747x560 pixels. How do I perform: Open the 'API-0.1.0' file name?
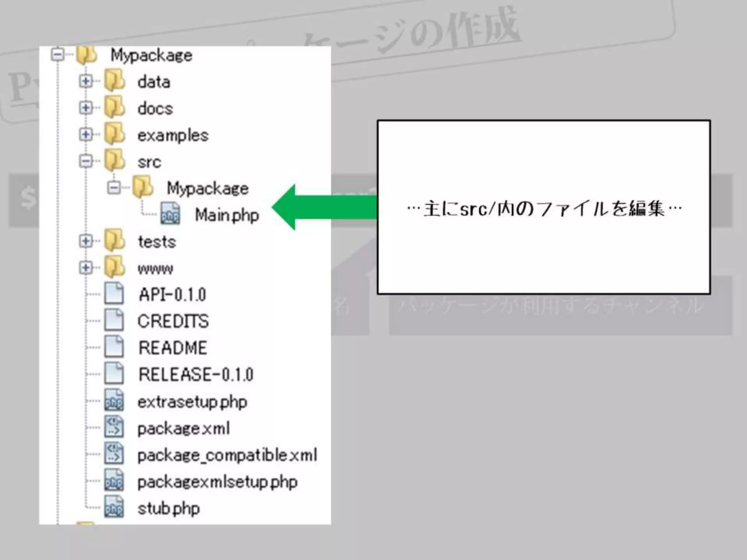172,294
